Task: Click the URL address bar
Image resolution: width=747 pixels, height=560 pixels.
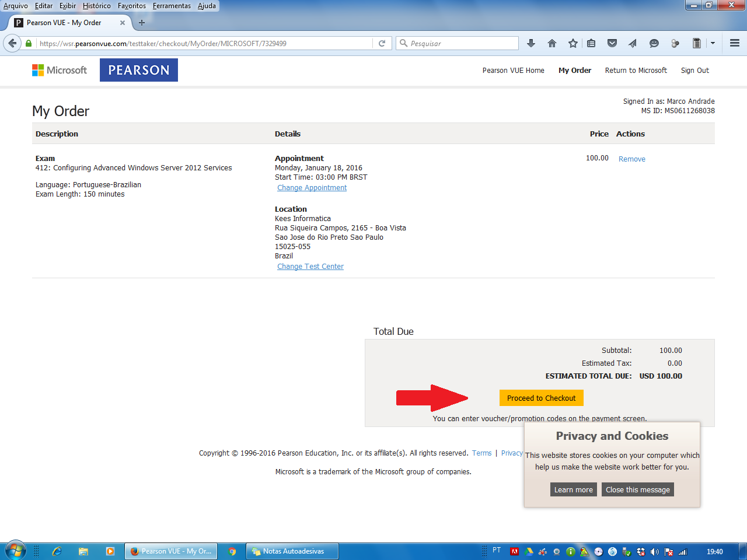Action: click(x=204, y=43)
